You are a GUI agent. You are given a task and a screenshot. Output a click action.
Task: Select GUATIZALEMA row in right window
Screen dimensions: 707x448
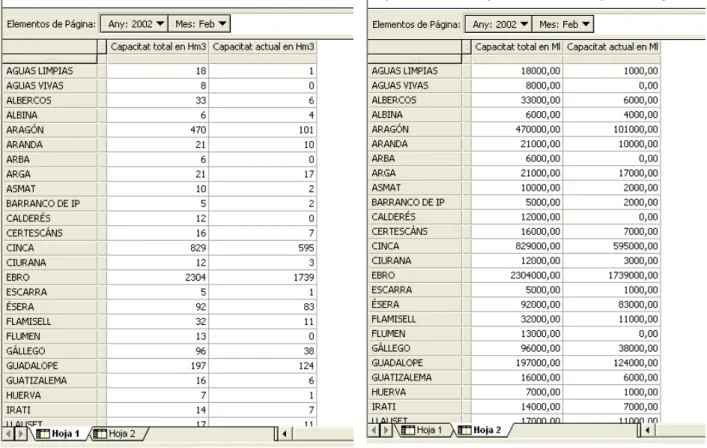[415, 377]
